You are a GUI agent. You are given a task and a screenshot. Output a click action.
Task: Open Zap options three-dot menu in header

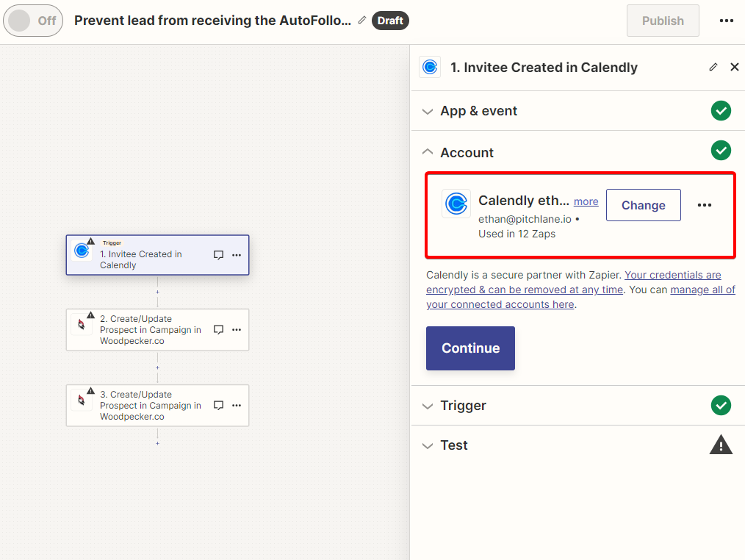[x=727, y=21]
